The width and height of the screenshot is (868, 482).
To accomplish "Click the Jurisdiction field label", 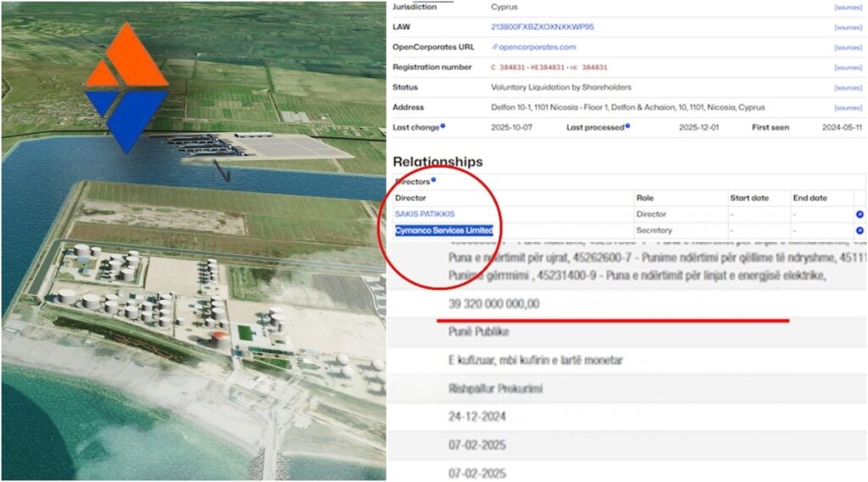I will pyautogui.click(x=415, y=7).
